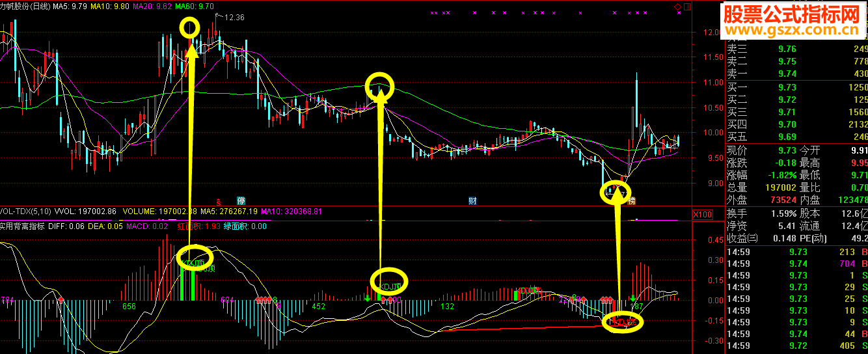Click the MA5: 9.79 label in header
Screen dimensions: 868x354
(x=70, y=6)
